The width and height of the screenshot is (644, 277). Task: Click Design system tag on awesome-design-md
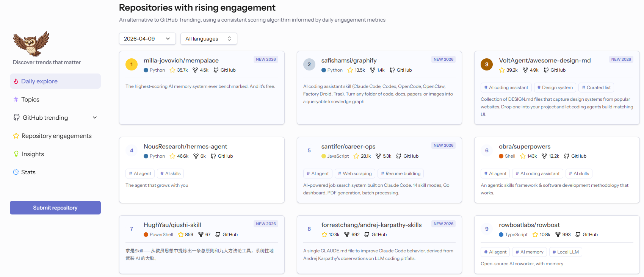(555, 88)
